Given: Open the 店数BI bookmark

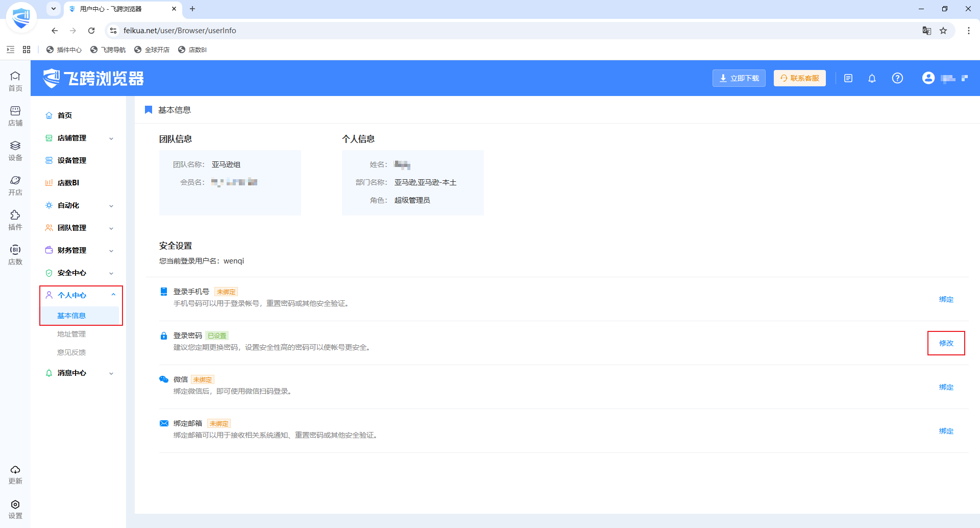Looking at the screenshot, I should 192,50.
